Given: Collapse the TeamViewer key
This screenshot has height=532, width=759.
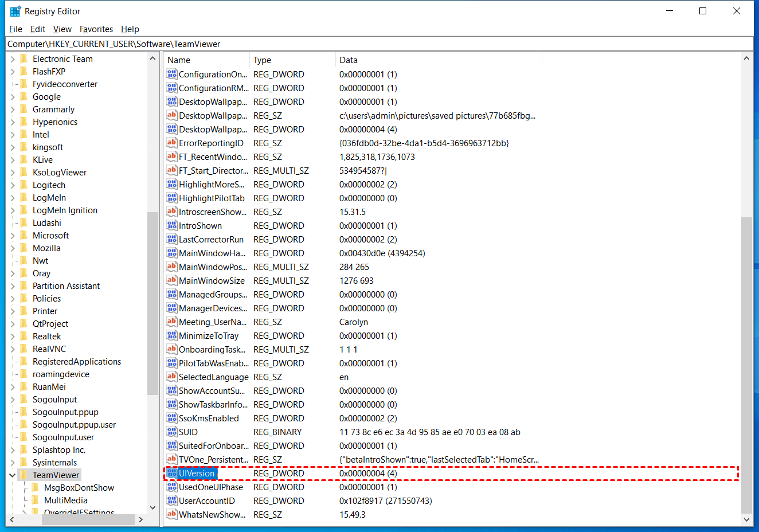Looking at the screenshot, I should [13, 475].
